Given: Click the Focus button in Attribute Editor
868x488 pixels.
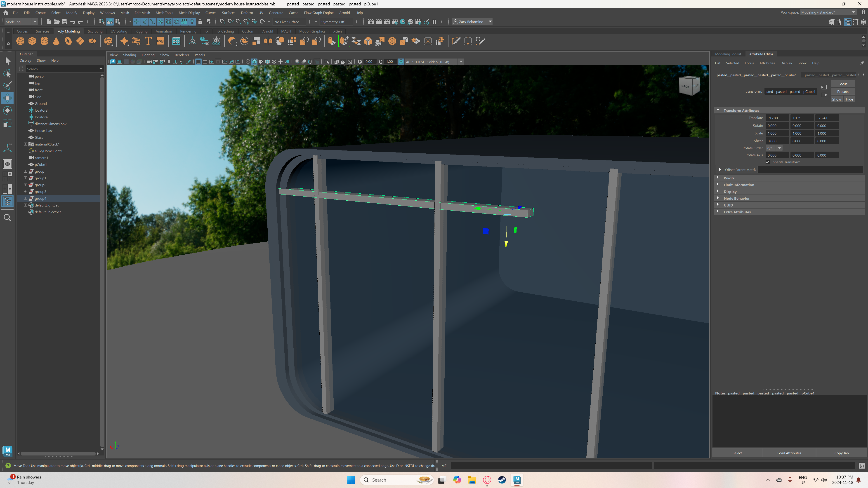Looking at the screenshot, I should click(842, 84).
